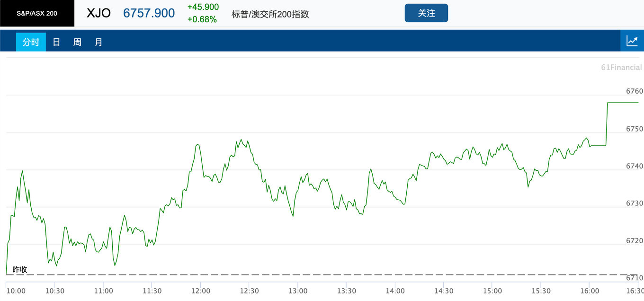This screenshot has height=301, width=644.
Task: Click the XJO ticker symbol
Action: coord(98,13)
